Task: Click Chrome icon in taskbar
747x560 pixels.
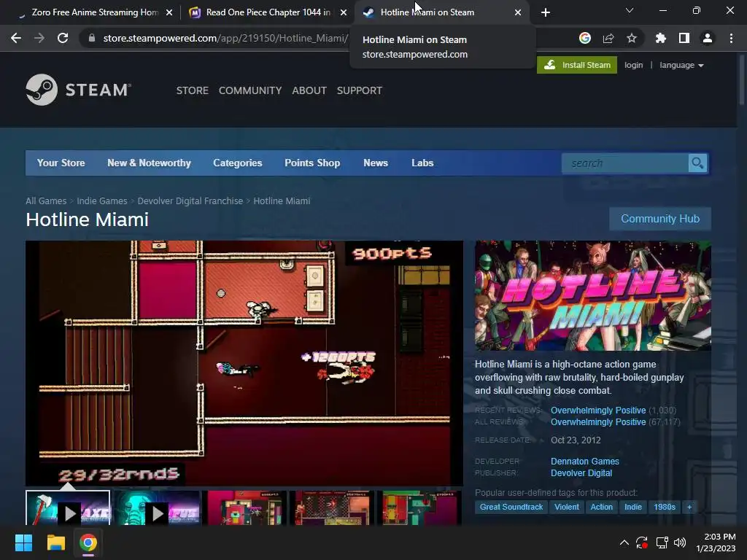Action: click(x=88, y=542)
